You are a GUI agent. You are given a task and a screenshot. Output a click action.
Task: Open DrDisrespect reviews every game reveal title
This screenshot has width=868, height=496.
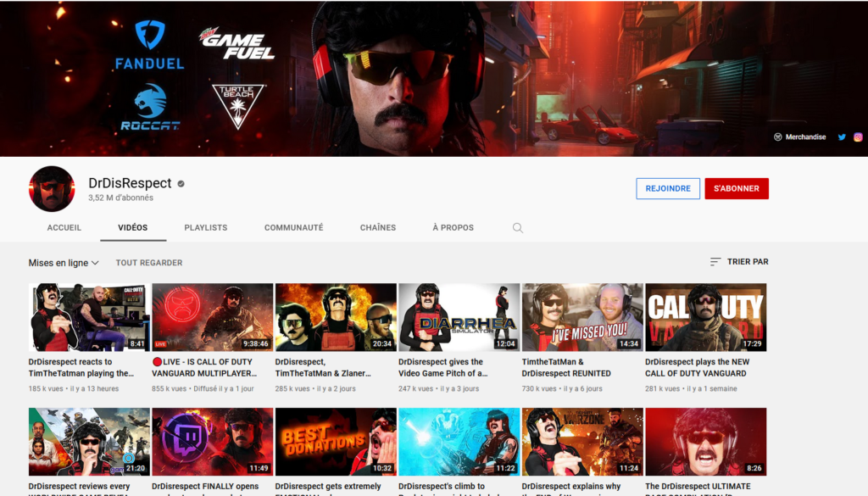pyautogui.click(x=79, y=488)
